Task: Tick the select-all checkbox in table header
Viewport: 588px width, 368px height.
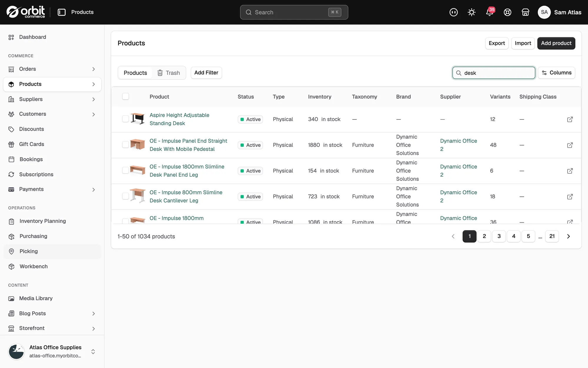Action: pos(126,96)
